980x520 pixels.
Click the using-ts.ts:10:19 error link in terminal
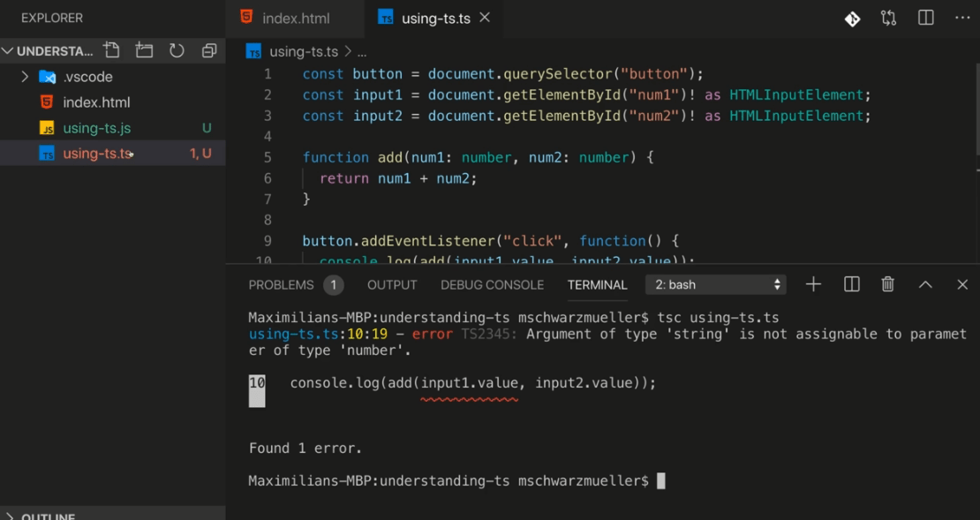pos(318,334)
